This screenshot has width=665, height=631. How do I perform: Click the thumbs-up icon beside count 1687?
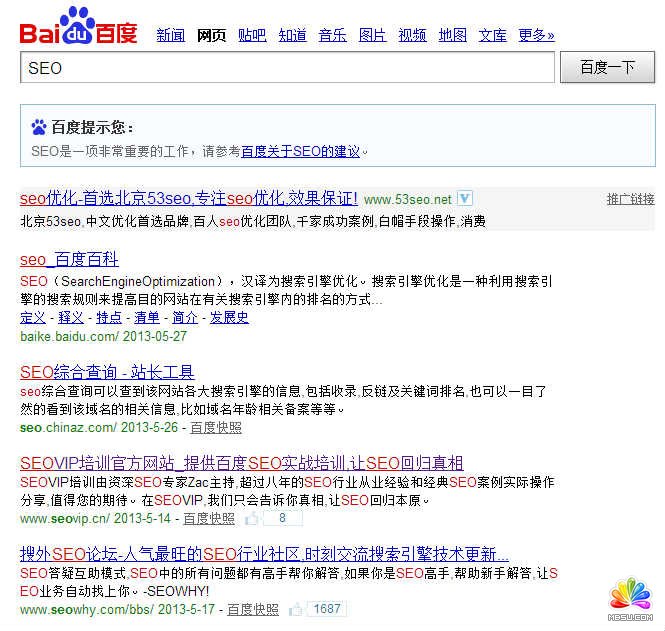(296, 609)
